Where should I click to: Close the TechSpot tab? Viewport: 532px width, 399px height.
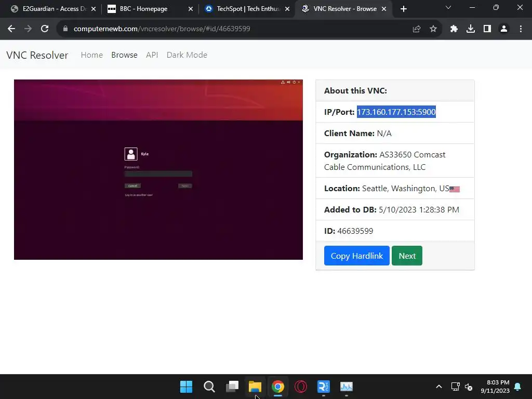pyautogui.click(x=287, y=9)
